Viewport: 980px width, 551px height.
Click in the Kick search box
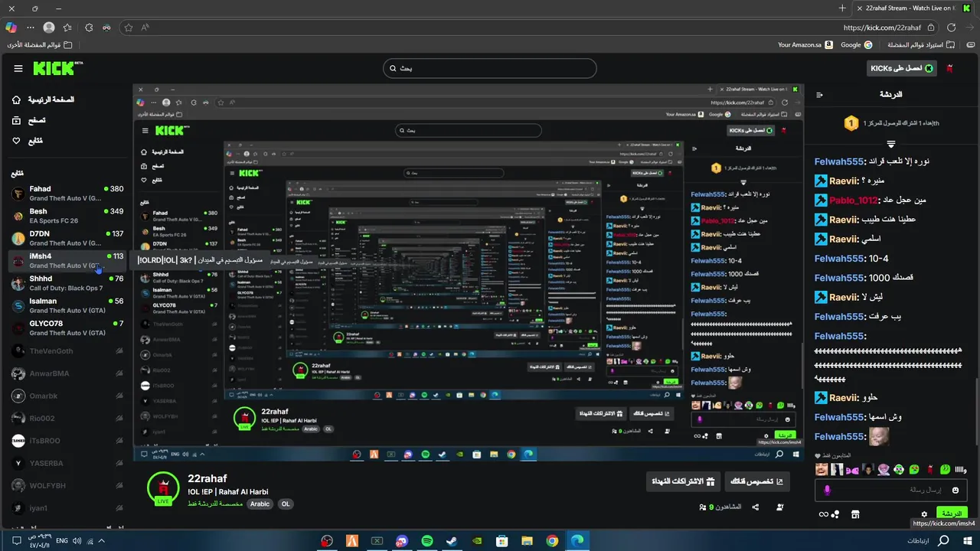pyautogui.click(x=489, y=68)
